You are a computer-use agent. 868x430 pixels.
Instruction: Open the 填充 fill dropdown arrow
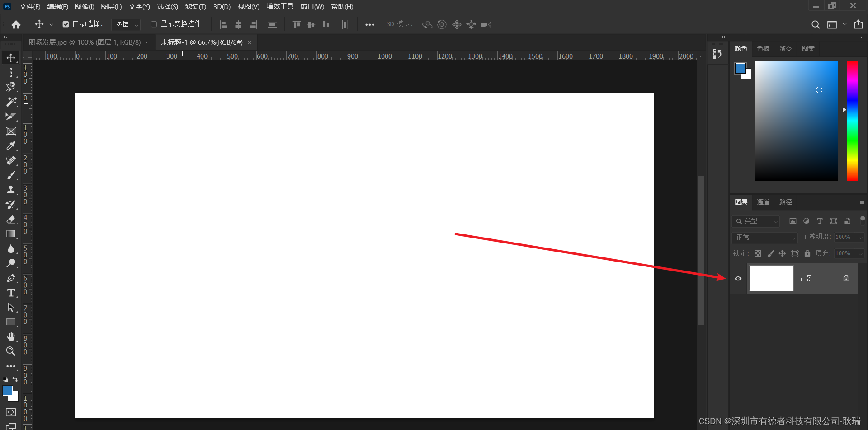[x=860, y=253]
